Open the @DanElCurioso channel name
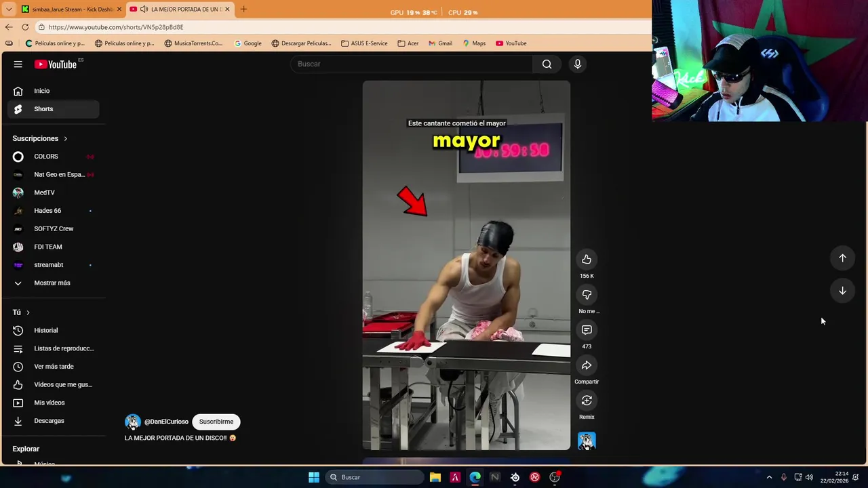 tap(166, 422)
